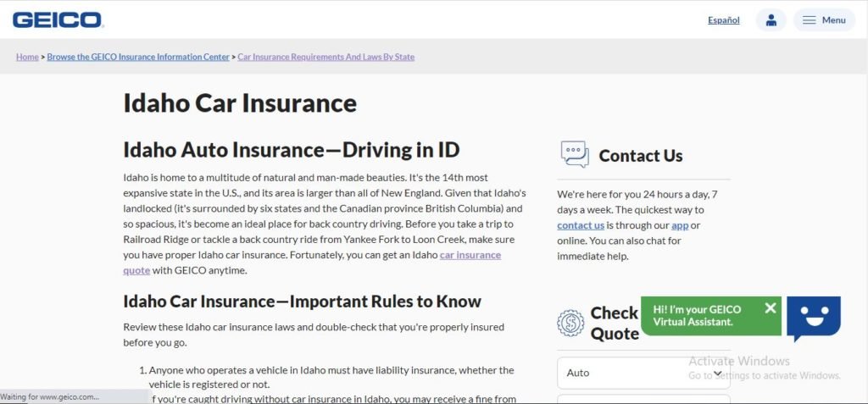
Task: Open Car Insurance Requirements And Laws By State
Action: pyautogui.click(x=326, y=57)
